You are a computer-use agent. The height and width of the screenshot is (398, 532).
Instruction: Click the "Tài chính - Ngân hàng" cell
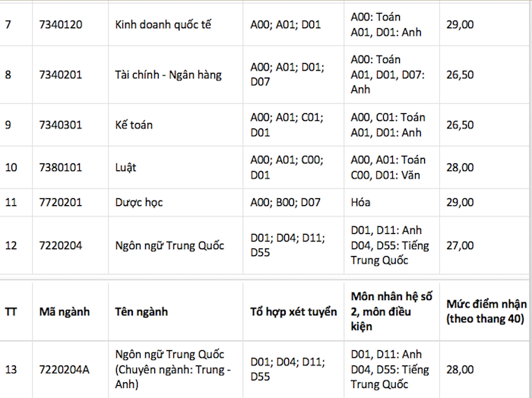(x=169, y=74)
